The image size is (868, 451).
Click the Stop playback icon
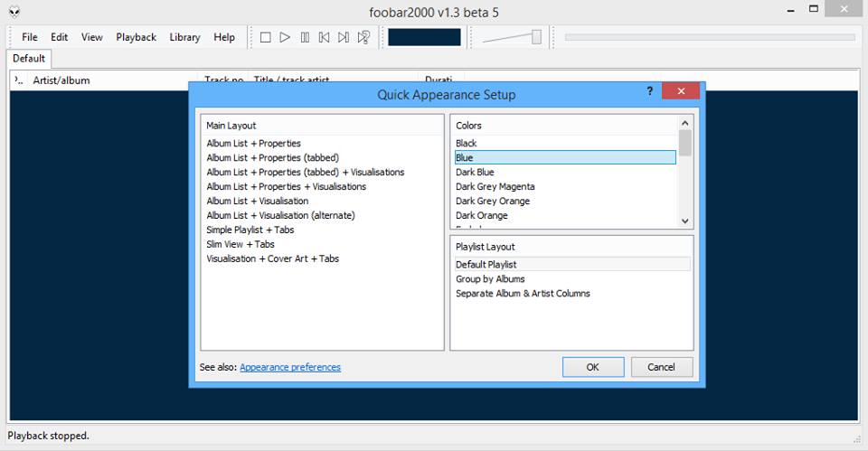(266, 37)
